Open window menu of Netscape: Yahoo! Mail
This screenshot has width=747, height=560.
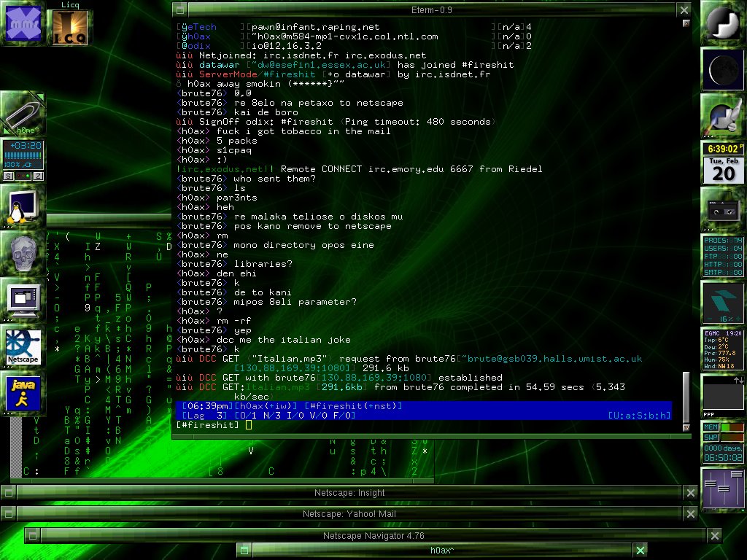8,514
